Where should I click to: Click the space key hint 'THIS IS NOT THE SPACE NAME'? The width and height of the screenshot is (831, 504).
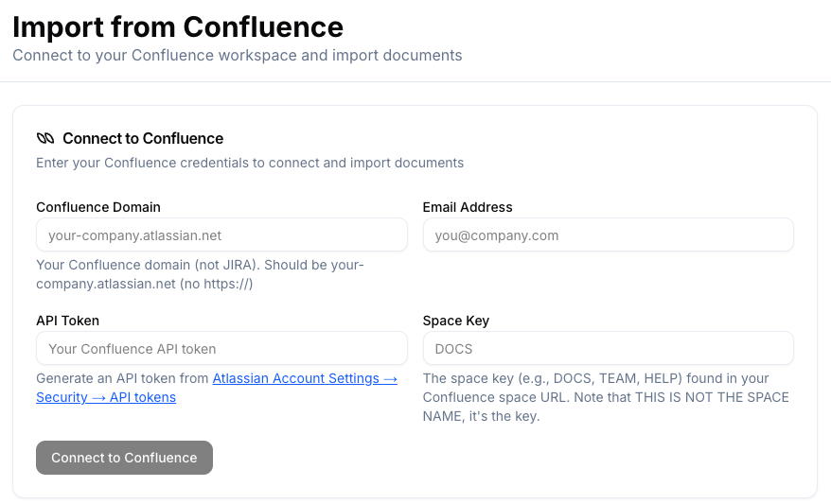click(606, 397)
